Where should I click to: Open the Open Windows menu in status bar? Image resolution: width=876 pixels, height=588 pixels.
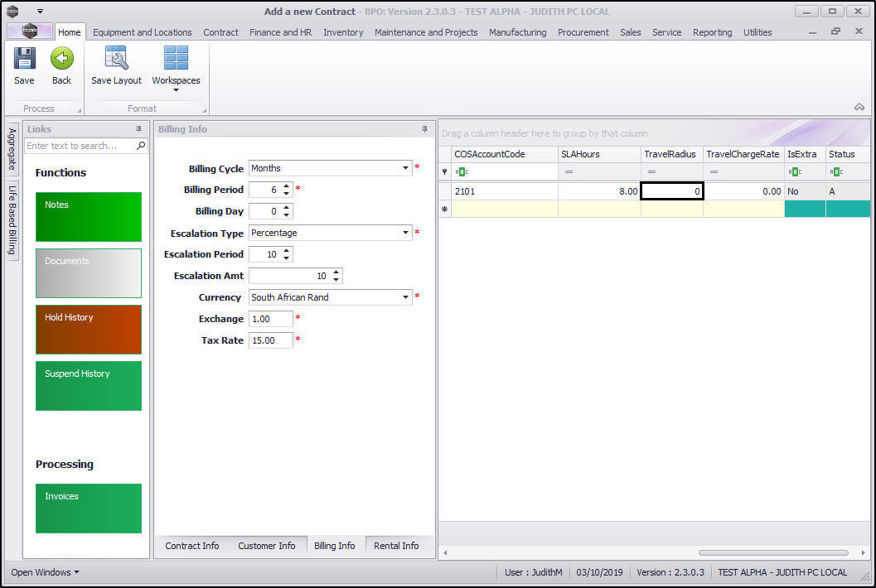46,572
